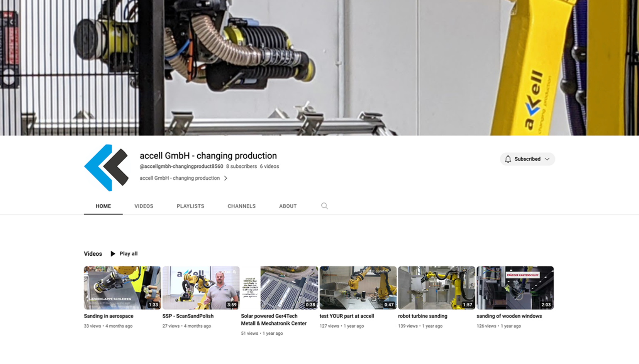Open the Subscribed dropdown chevron

[547, 159]
